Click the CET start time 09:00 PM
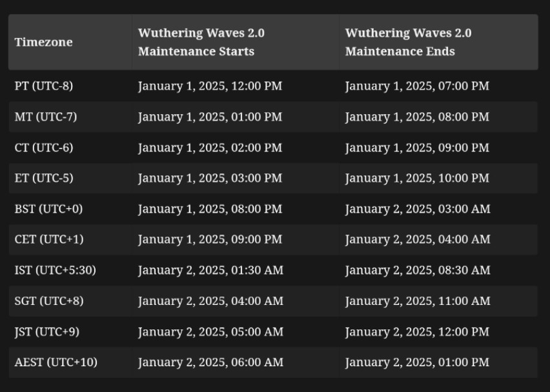 click(x=210, y=239)
